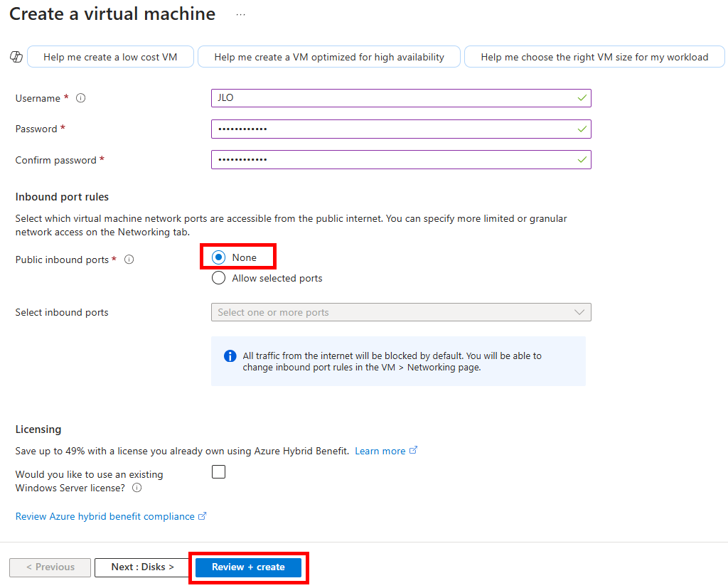The height and width of the screenshot is (588, 728).
Task: Open Review Azure hybrid benefit compliance link
Action: pos(105,516)
